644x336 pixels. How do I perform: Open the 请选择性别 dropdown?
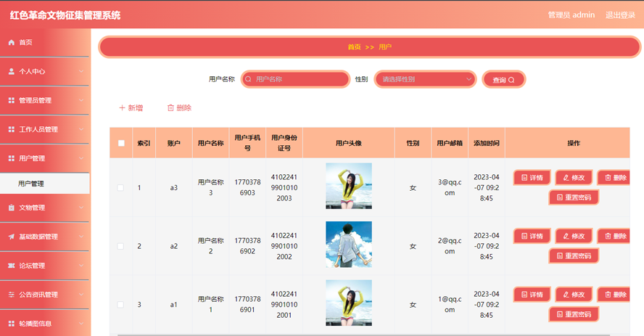(425, 79)
